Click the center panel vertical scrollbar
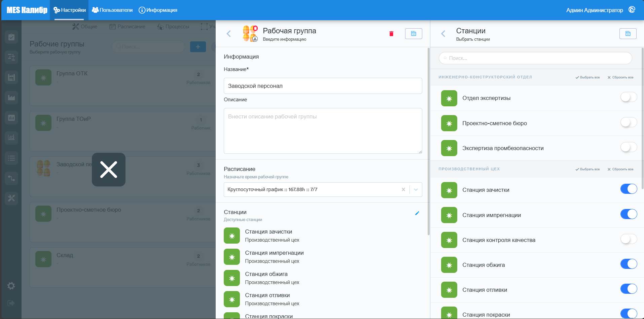Image resolution: width=644 pixels, height=319 pixels. tap(428, 141)
